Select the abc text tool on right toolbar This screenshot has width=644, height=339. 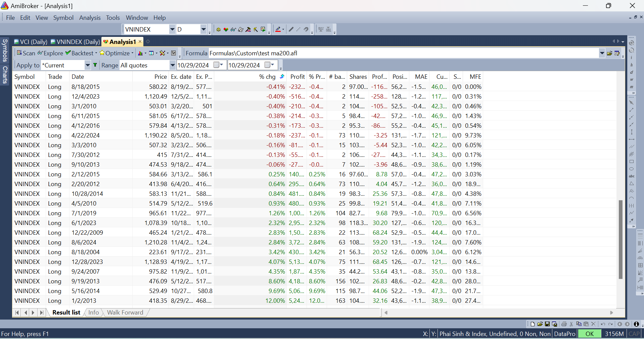(632, 176)
